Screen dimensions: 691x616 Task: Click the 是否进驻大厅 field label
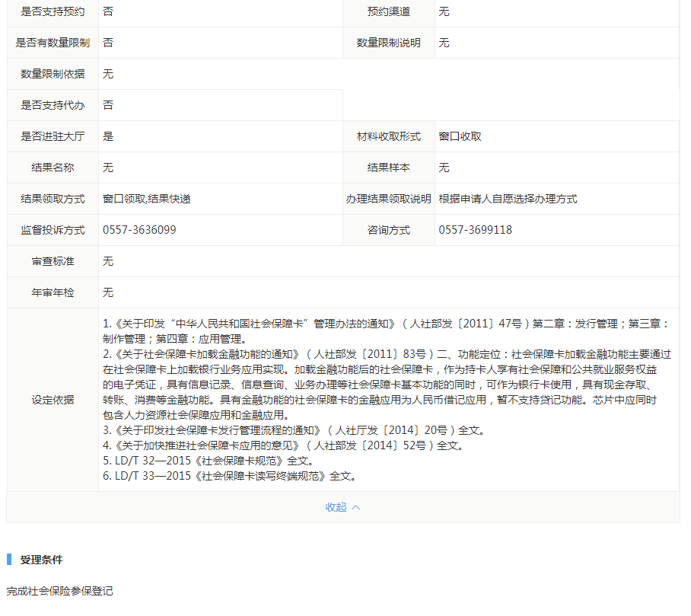(53, 136)
